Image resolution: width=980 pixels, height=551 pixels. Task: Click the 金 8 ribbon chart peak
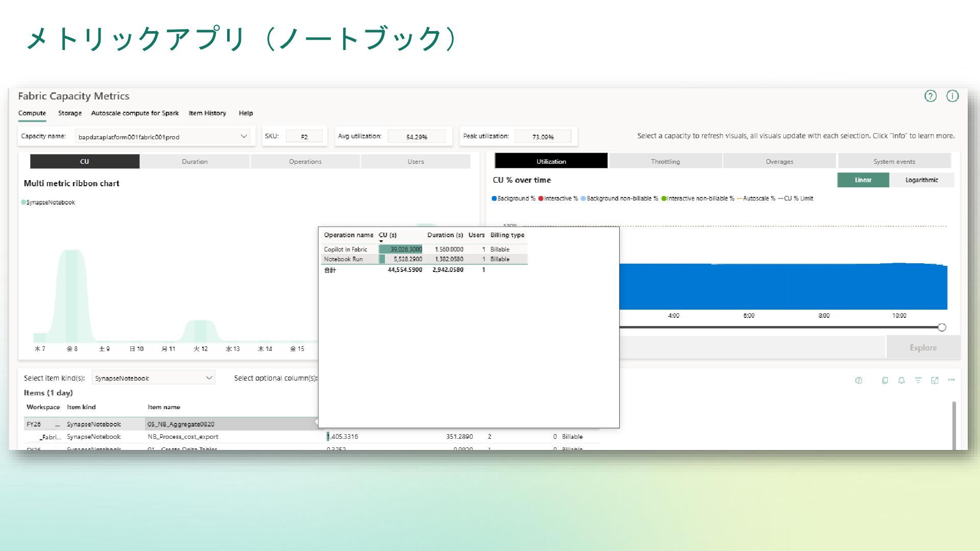pos(72,296)
